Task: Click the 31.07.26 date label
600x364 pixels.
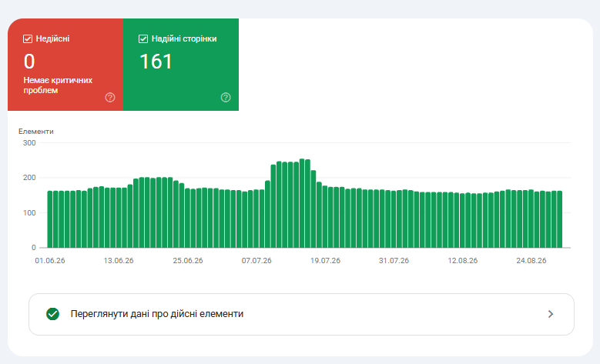Action: (x=394, y=261)
